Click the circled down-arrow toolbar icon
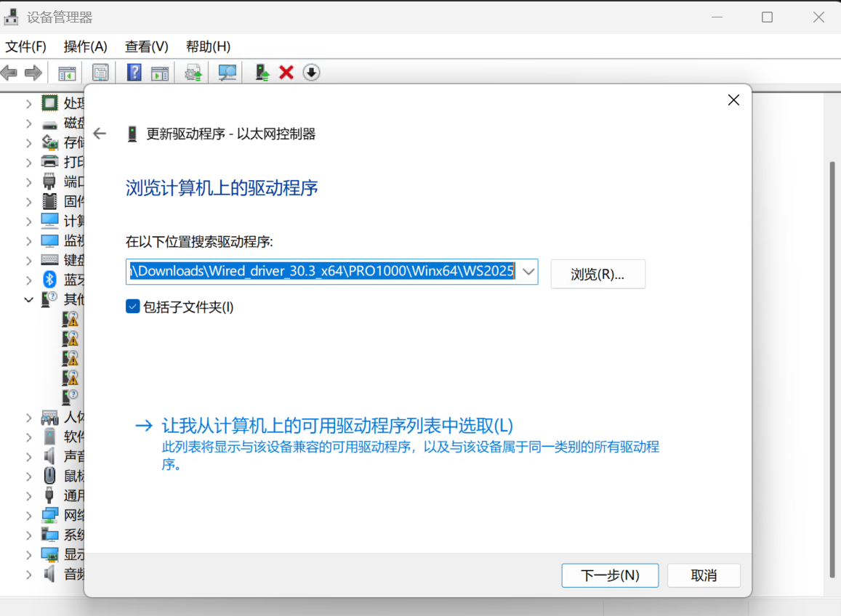Viewport: 841px width, 616px height. (x=312, y=73)
